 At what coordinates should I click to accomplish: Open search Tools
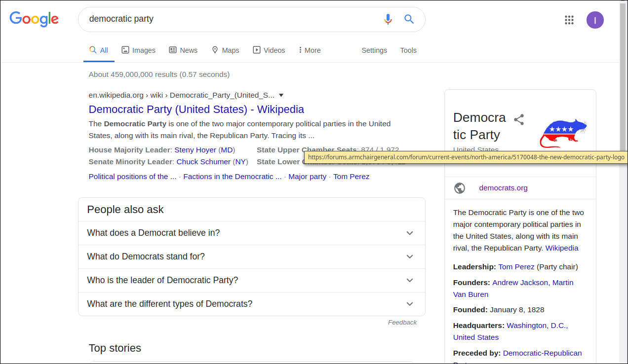[408, 50]
